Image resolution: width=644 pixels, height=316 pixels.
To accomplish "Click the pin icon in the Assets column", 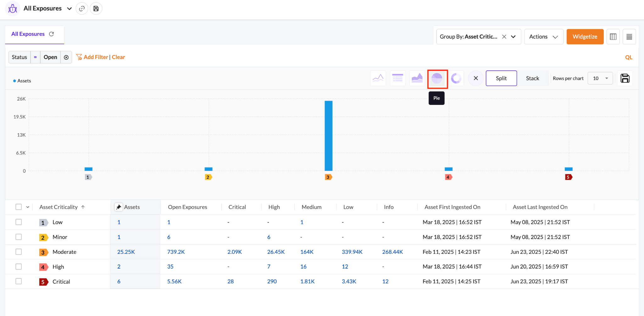I will (119, 207).
